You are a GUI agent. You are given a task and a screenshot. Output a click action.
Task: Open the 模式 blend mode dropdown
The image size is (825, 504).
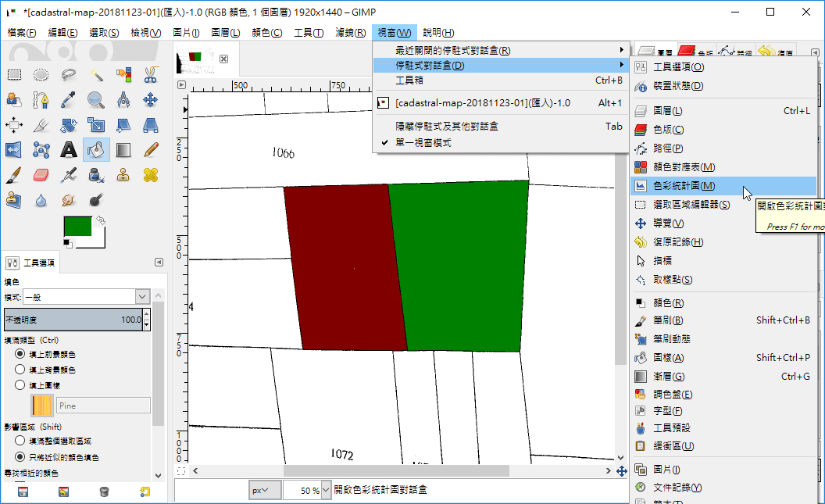[141, 296]
